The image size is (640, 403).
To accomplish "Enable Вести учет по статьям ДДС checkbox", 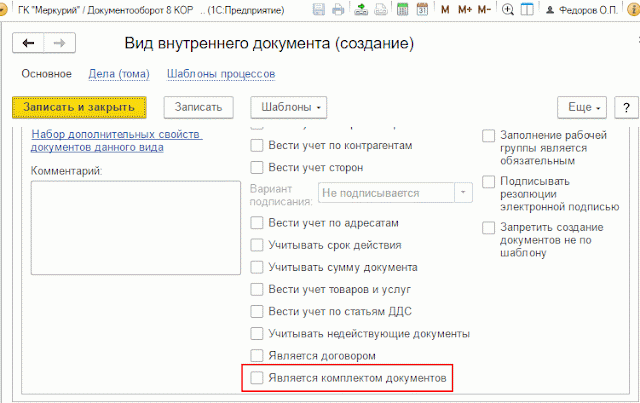I will point(256,311).
